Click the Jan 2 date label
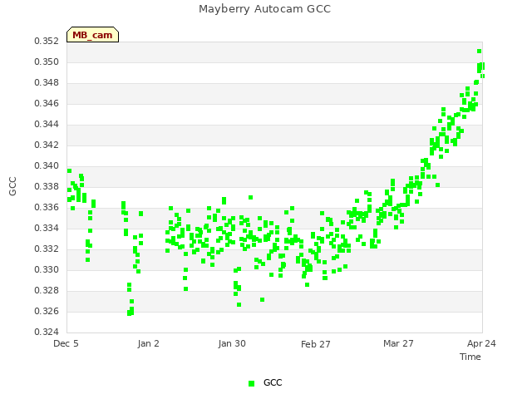 148,343
